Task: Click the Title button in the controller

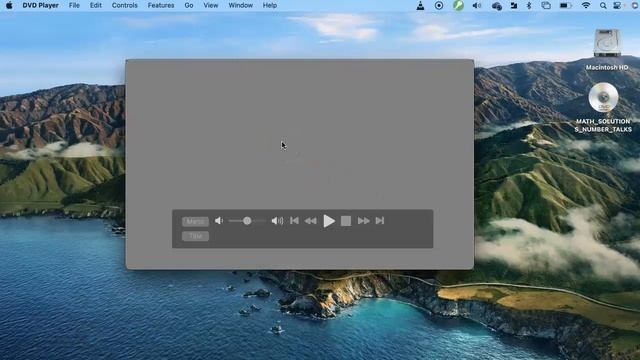Action: point(195,236)
